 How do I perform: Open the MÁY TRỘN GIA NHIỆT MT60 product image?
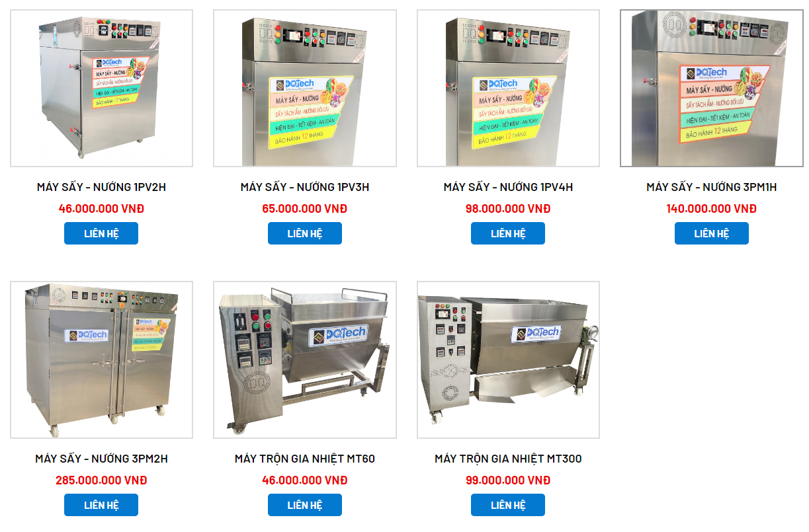[305, 360]
